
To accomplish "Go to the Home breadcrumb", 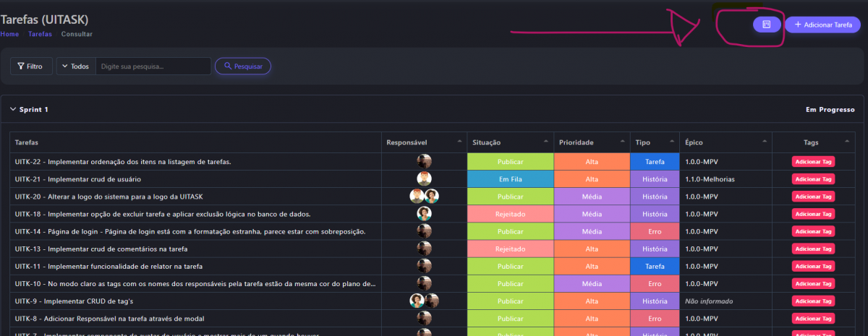I will [9, 34].
